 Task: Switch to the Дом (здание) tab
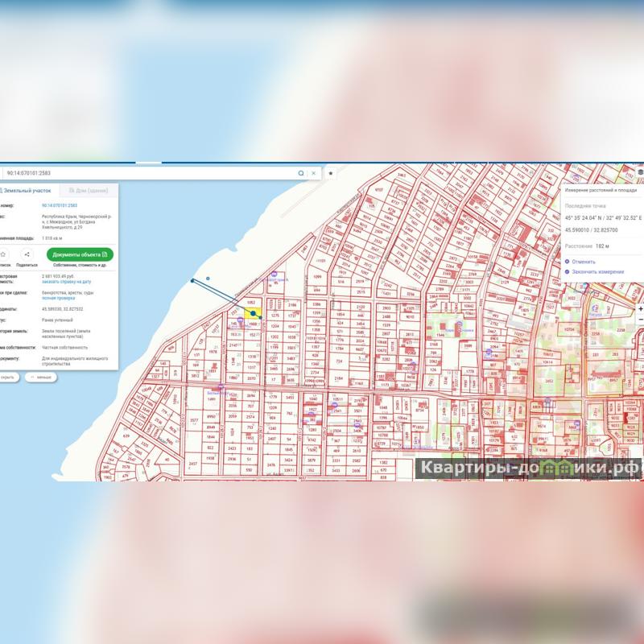[89, 191]
